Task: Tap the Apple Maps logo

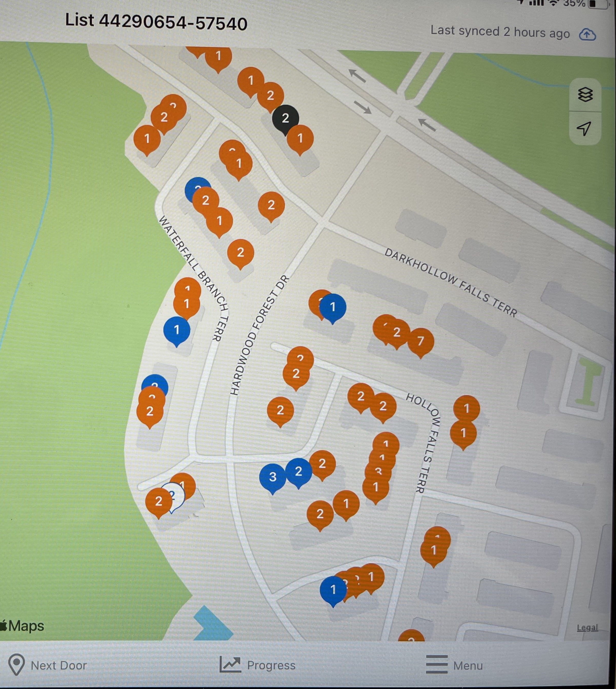Action: tap(22, 626)
